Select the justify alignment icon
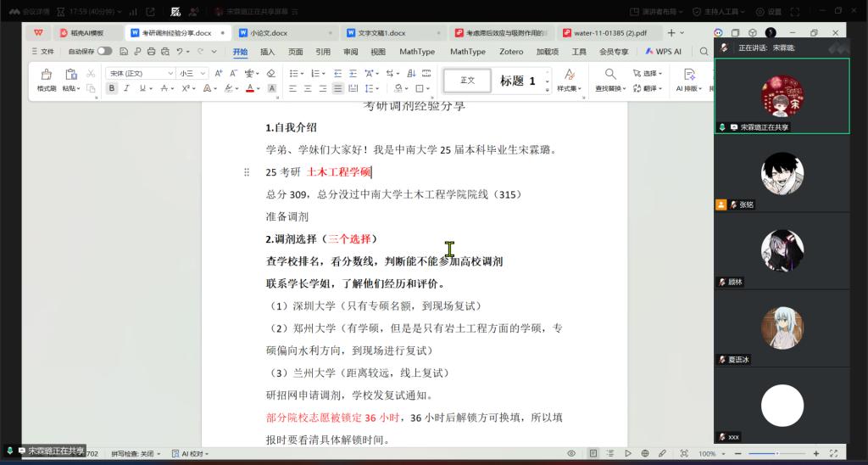This screenshot has height=465, width=868. point(337,88)
